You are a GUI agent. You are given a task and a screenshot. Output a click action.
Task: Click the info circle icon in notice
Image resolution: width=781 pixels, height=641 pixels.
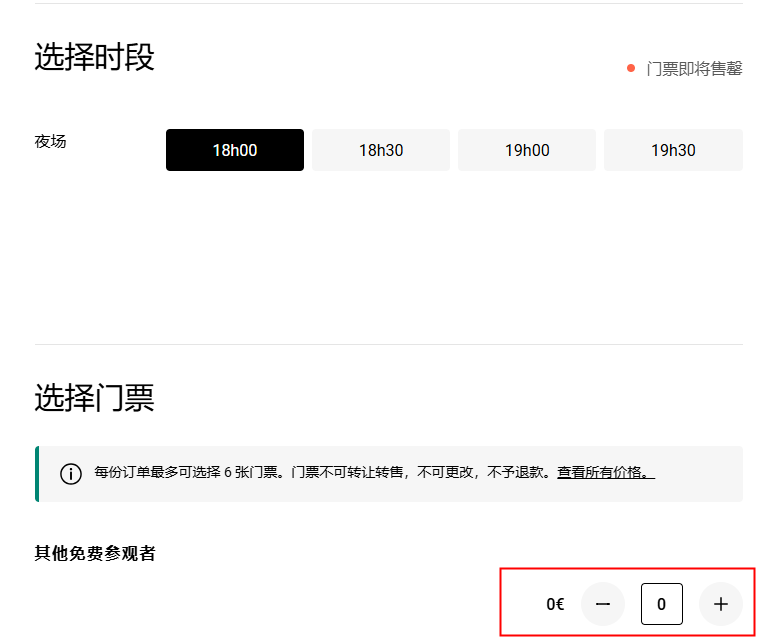71,473
